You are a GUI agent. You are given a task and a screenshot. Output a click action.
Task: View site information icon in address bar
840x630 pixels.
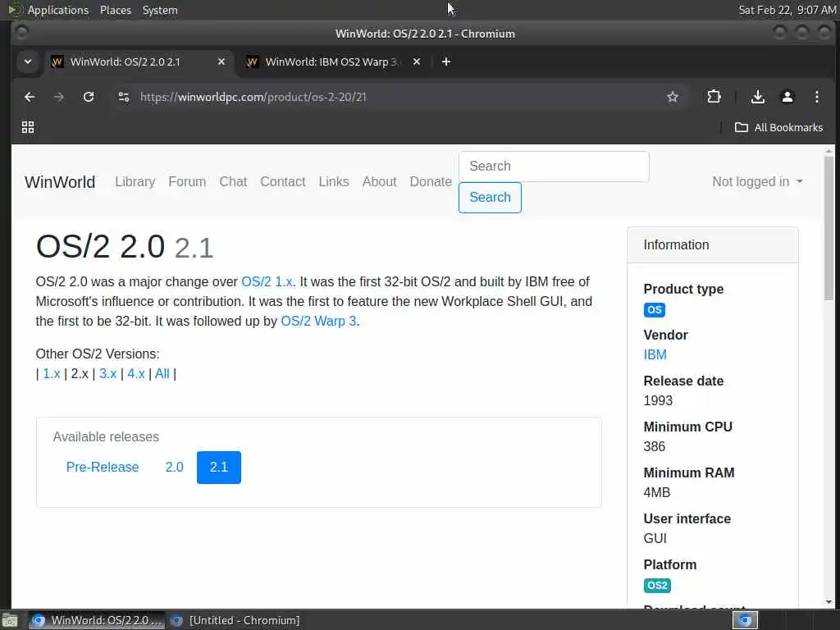pyautogui.click(x=124, y=97)
